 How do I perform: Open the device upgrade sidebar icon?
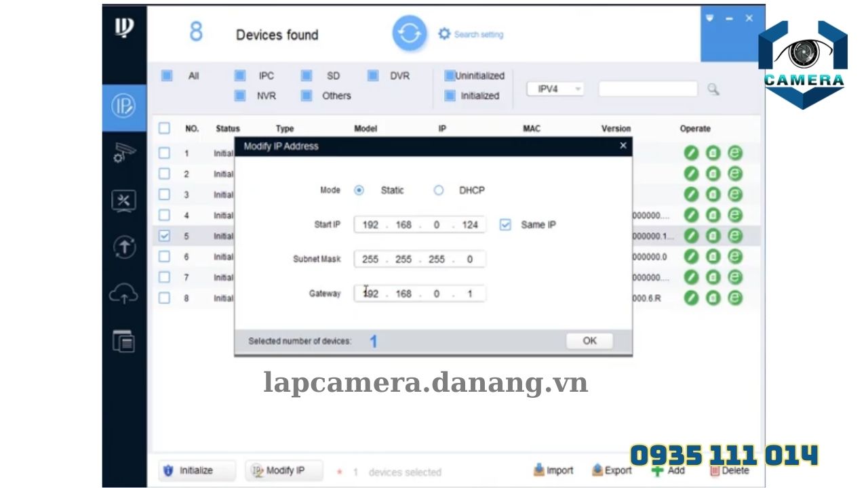click(x=123, y=247)
